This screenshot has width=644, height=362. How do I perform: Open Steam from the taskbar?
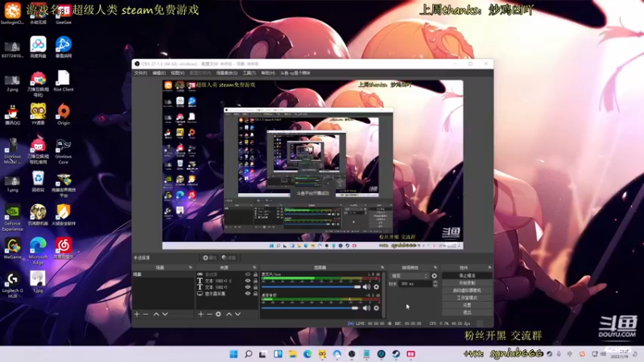pos(396,354)
